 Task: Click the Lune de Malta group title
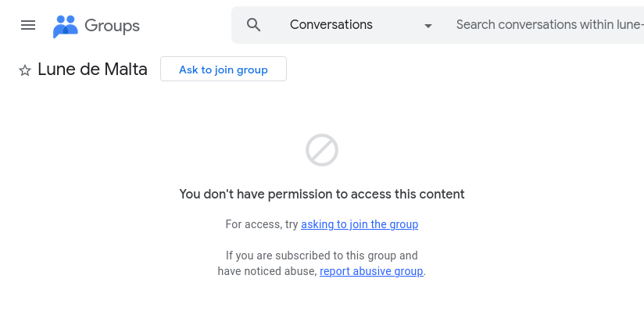93,69
